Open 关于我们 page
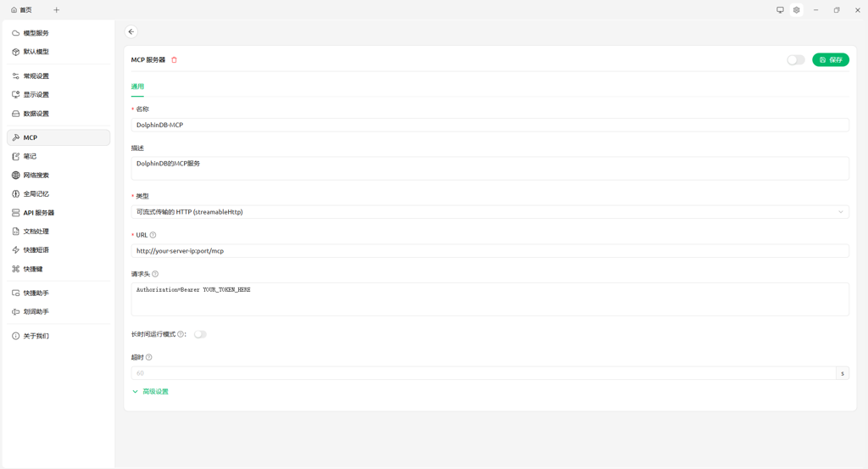The width and height of the screenshot is (868, 469). 36,336
